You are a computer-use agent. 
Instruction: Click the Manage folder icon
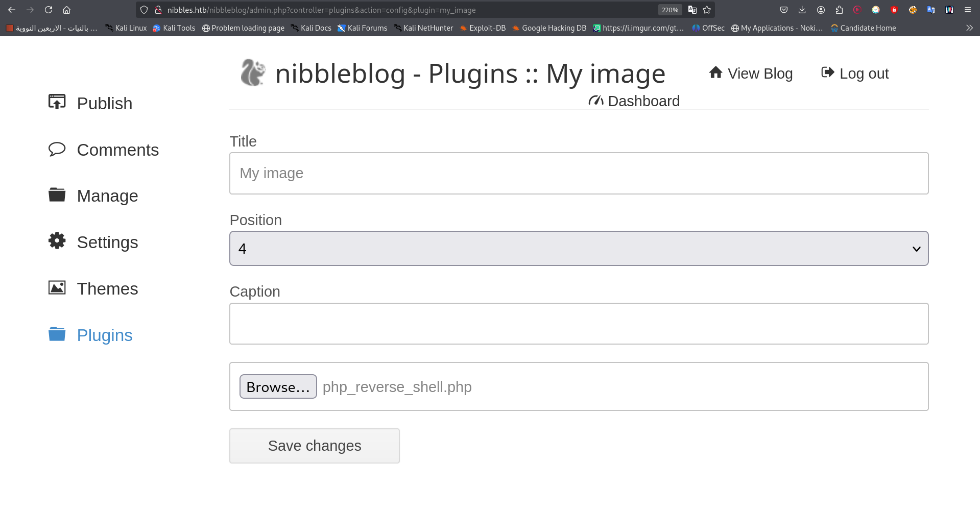tap(57, 195)
